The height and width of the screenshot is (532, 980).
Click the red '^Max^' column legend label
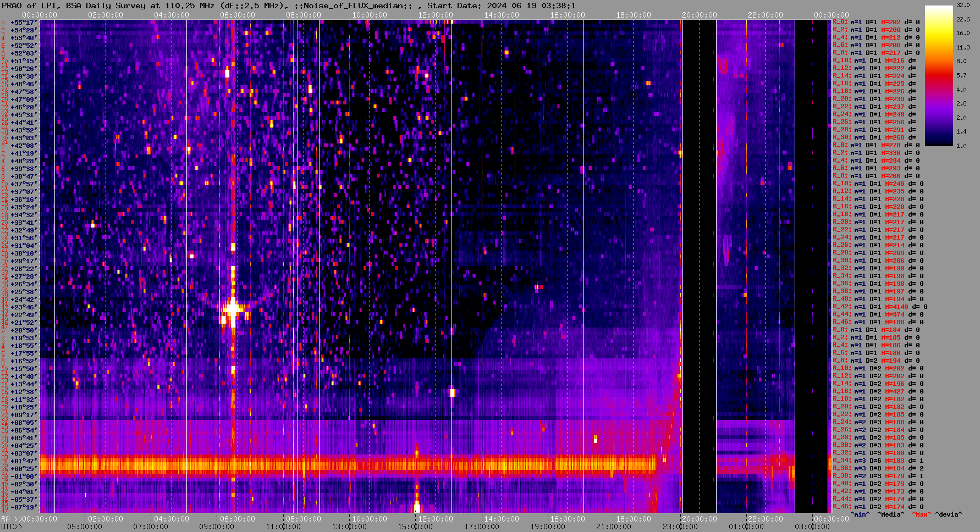pos(921,515)
